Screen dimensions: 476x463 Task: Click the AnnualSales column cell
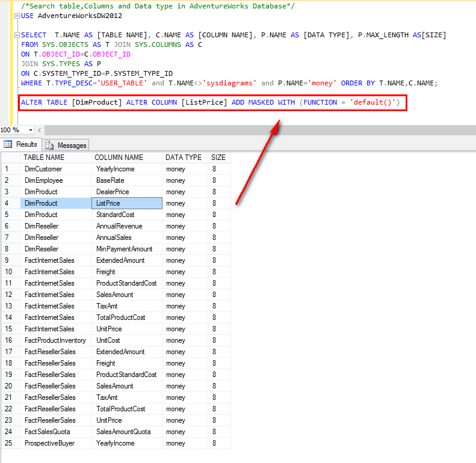point(127,238)
